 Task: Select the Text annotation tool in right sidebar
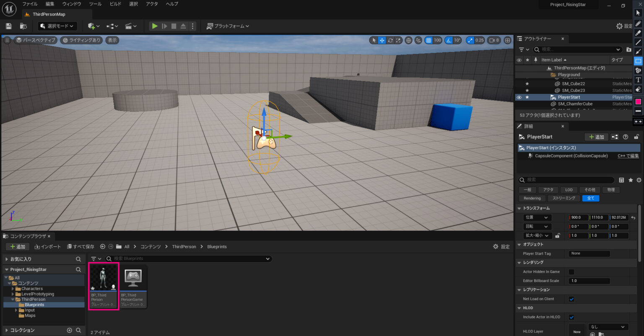pyautogui.click(x=639, y=80)
